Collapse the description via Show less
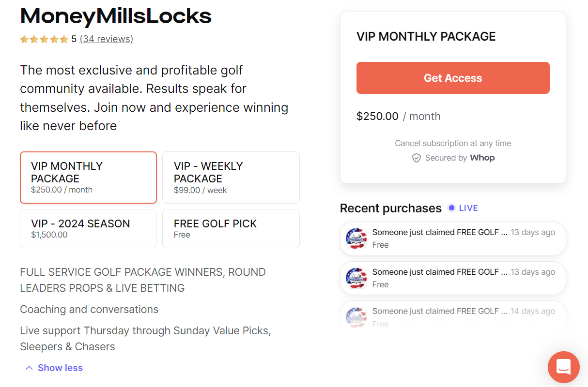This screenshot has height=387, width=588. pos(60,368)
